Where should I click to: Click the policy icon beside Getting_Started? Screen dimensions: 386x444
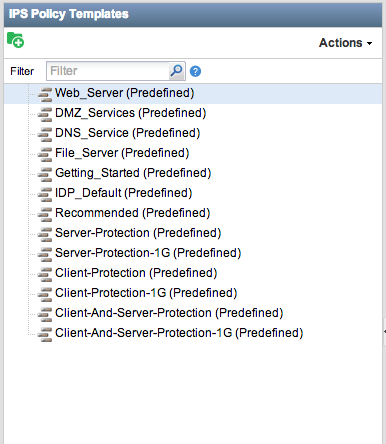(45, 174)
